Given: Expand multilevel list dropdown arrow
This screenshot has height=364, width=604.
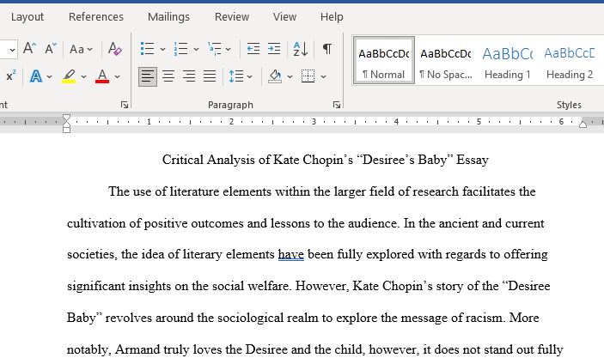Looking at the screenshot, I should tap(228, 49).
